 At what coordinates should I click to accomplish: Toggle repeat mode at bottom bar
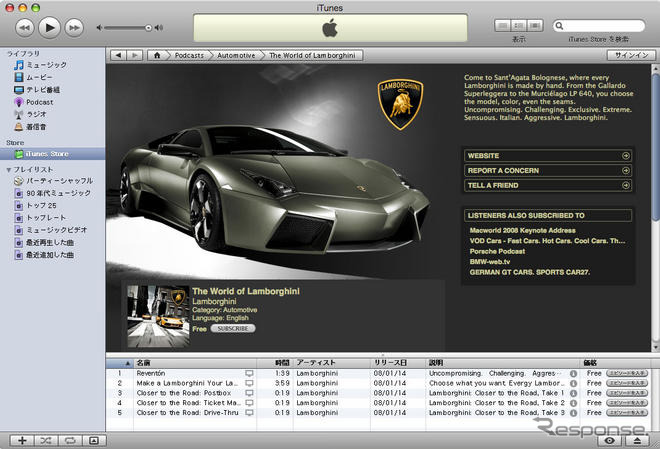(x=70, y=440)
